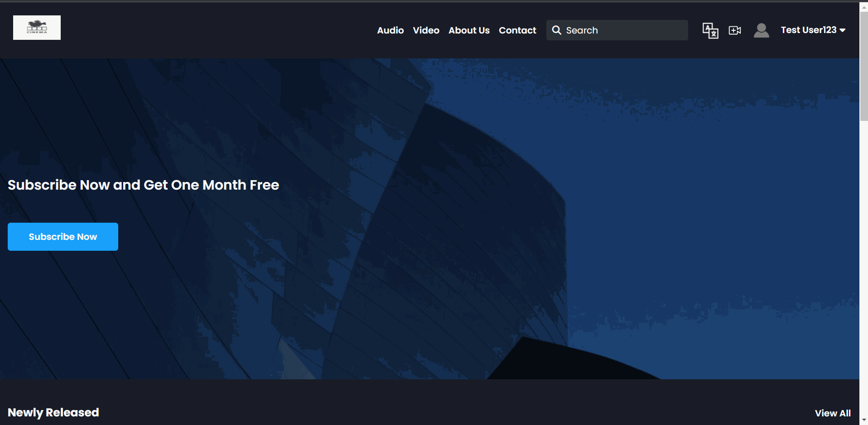868x425 pixels.
Task: Open the language translation icon
Action: pos(710,30)
